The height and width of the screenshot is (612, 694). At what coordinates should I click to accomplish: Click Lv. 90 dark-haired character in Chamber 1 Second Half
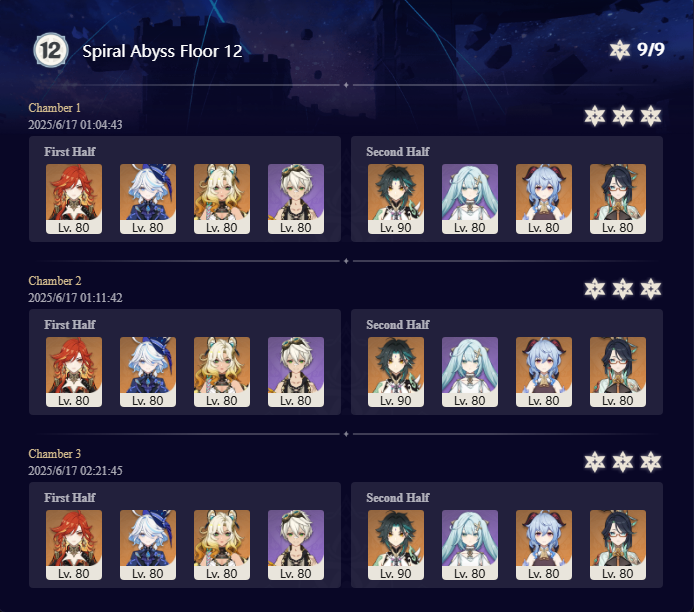pyautogui.click(x=396, y=199)
